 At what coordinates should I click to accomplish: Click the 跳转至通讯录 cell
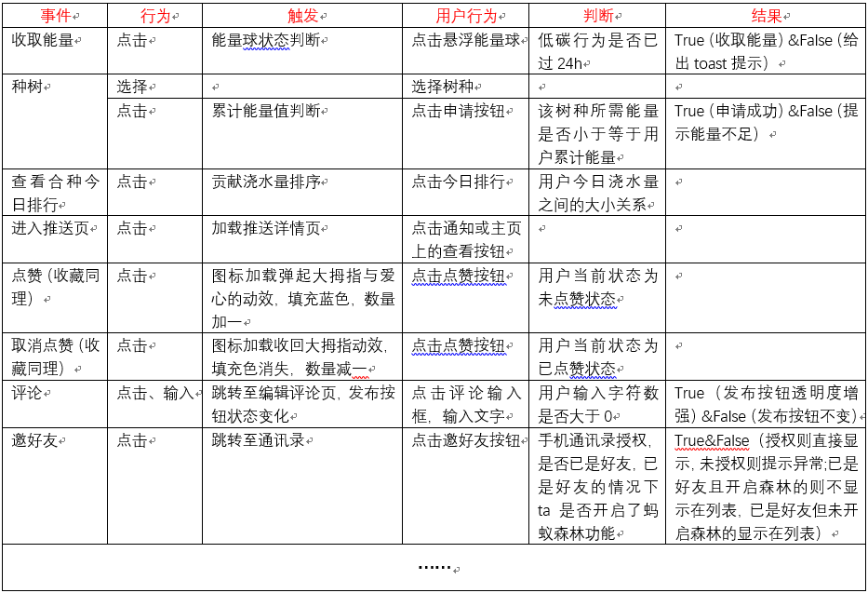pyautogui.click(x=258, y=440)
